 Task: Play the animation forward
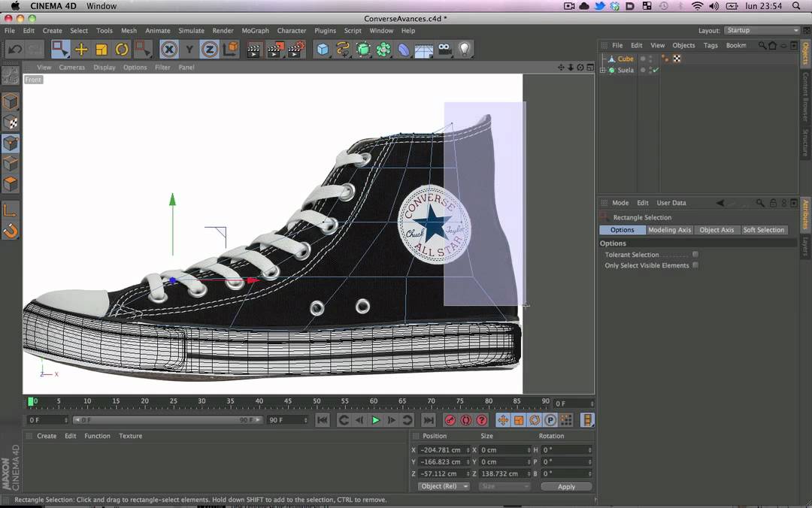click(376, 421)
